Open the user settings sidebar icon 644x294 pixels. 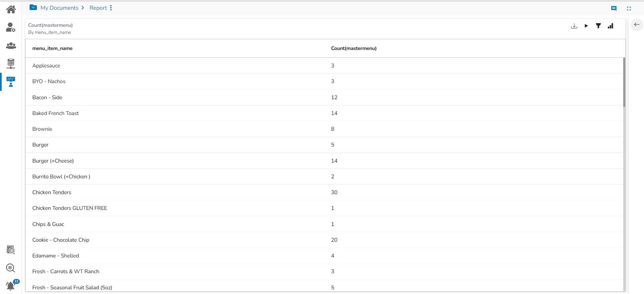[x=11, y=27]
